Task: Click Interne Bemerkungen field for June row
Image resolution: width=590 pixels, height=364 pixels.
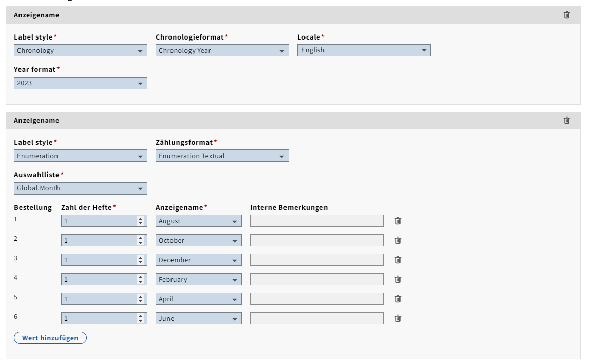Action: click(x=316, y=318)
